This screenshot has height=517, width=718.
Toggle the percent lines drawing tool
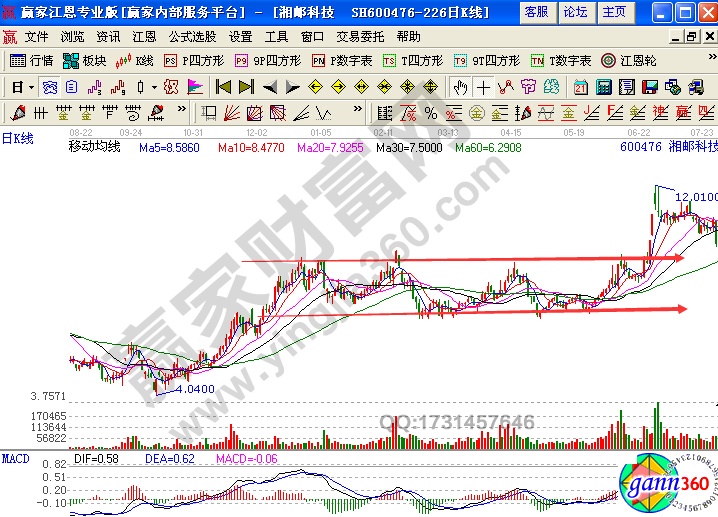(430, 112)
